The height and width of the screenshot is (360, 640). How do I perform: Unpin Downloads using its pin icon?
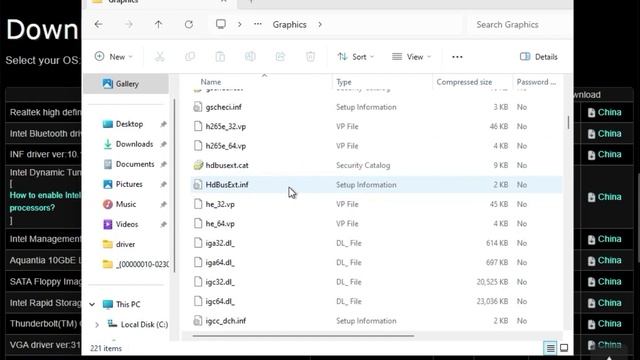click(x=163, y=144)
